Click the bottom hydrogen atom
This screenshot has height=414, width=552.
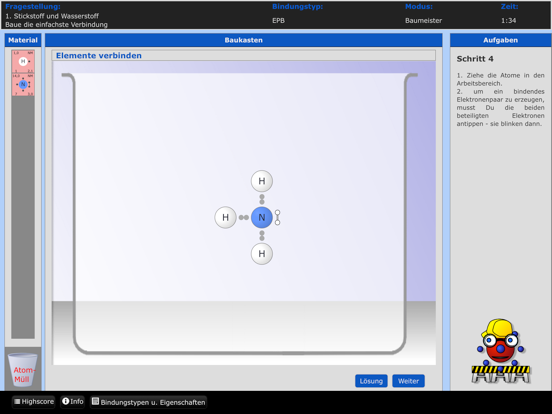[x=262, y=253]
